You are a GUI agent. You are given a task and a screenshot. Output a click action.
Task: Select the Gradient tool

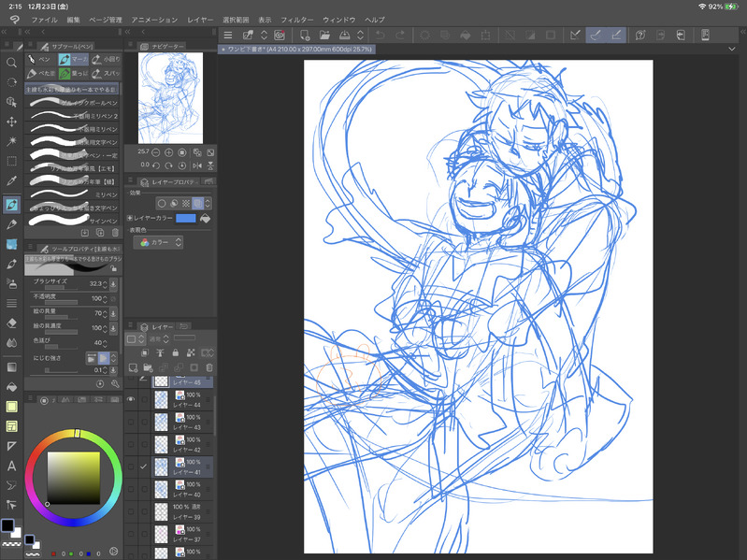[x=11, y=367]
